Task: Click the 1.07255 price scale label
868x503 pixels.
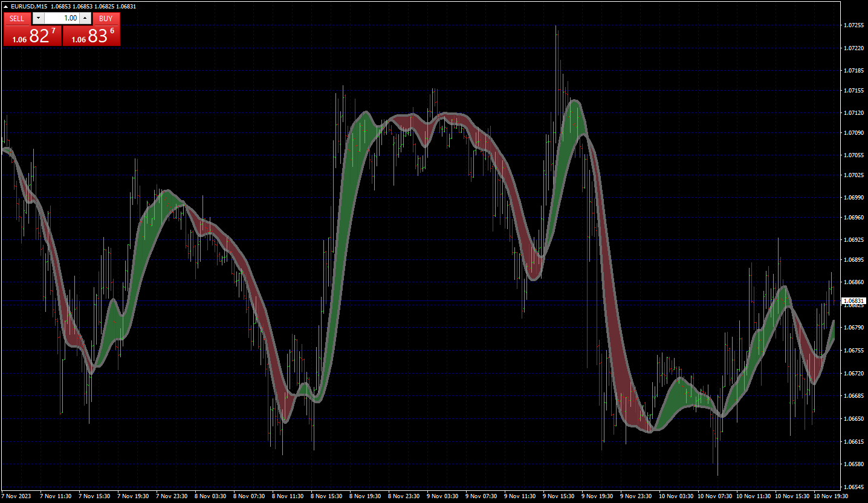Action: pos(853,25)
